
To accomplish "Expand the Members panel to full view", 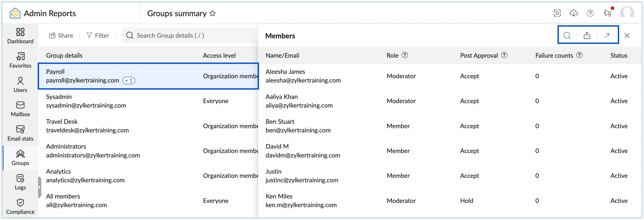I will 607,35.
